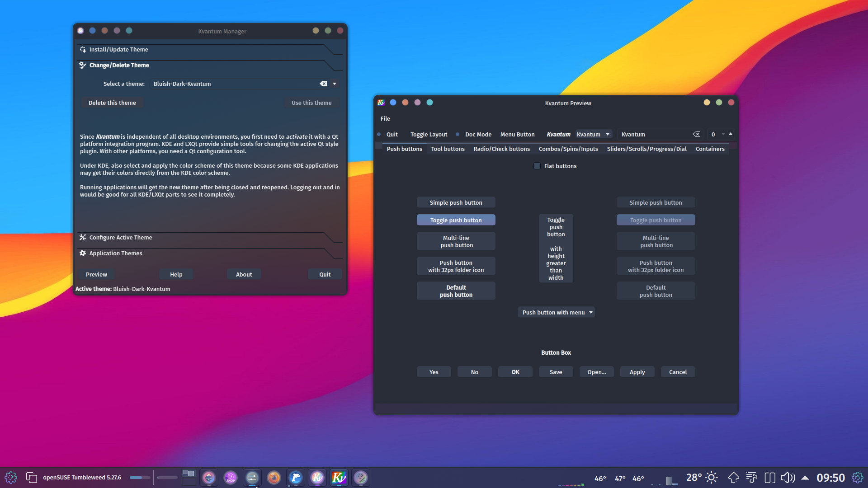Click the gear icon beside the clock

click(857, 478)
